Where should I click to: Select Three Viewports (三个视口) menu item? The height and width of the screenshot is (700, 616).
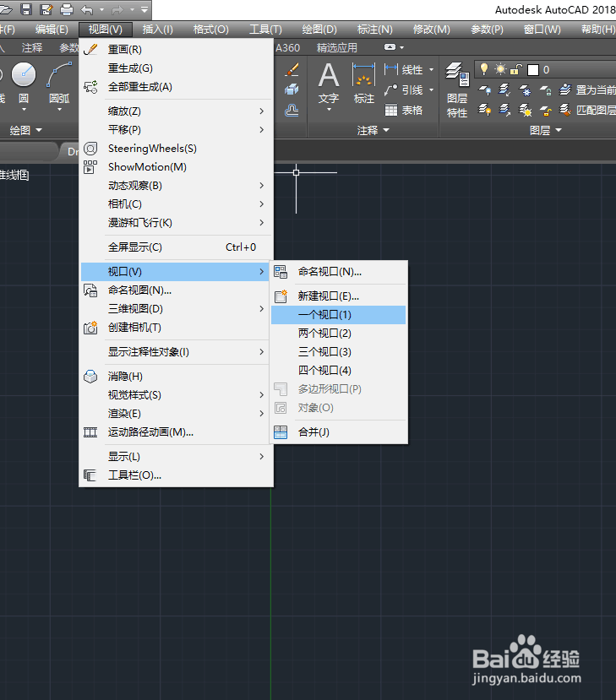339,352
